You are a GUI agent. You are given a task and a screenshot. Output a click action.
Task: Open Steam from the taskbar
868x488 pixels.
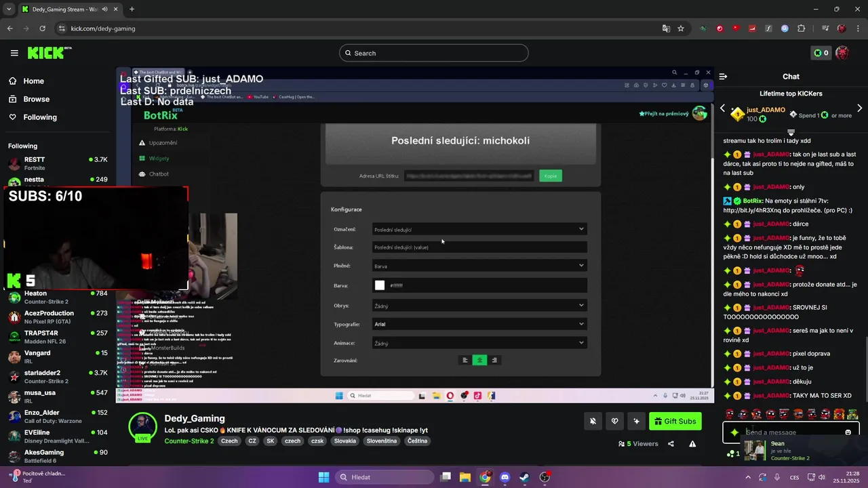pos(525,477)
